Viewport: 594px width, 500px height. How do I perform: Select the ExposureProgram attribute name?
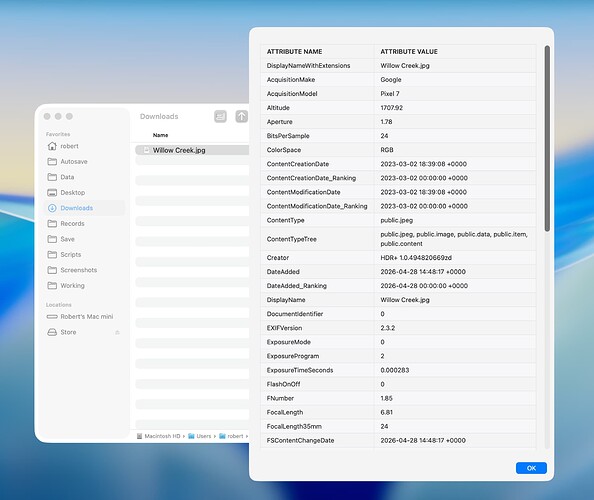pyautogui.click(x=292, y=356)
